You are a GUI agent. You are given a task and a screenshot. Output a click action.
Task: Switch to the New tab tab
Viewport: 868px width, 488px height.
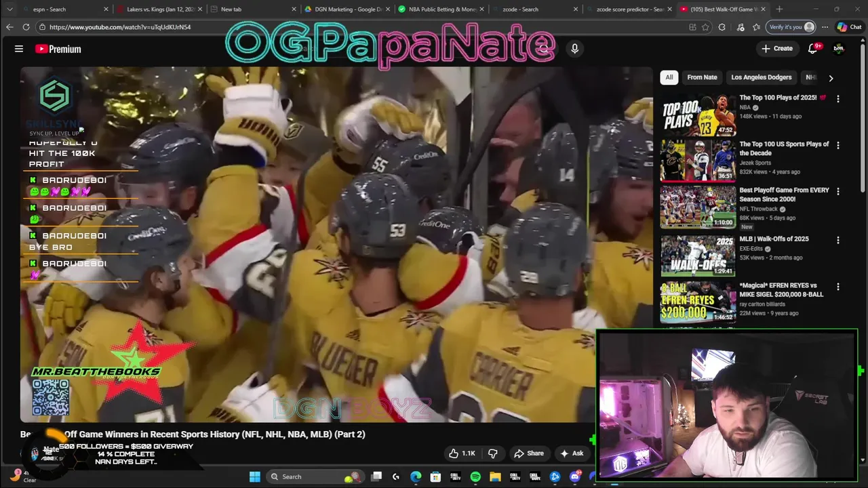252,9
